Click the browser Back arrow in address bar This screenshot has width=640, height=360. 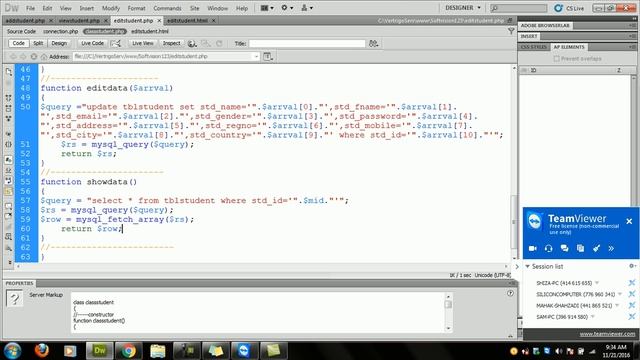13,57
